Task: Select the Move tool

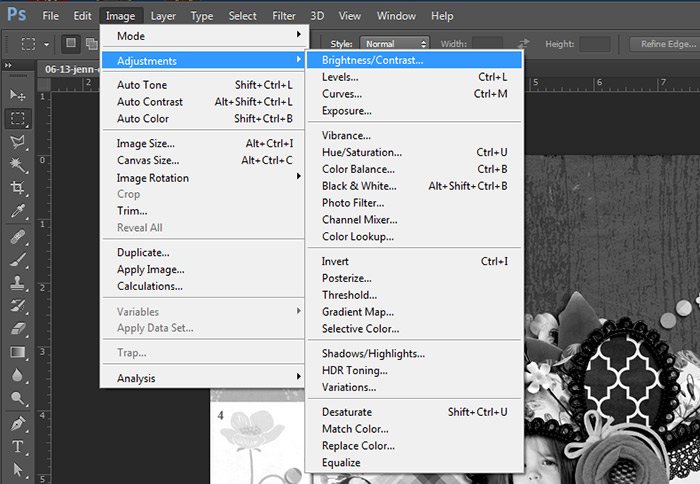Action: pos(18,95)
